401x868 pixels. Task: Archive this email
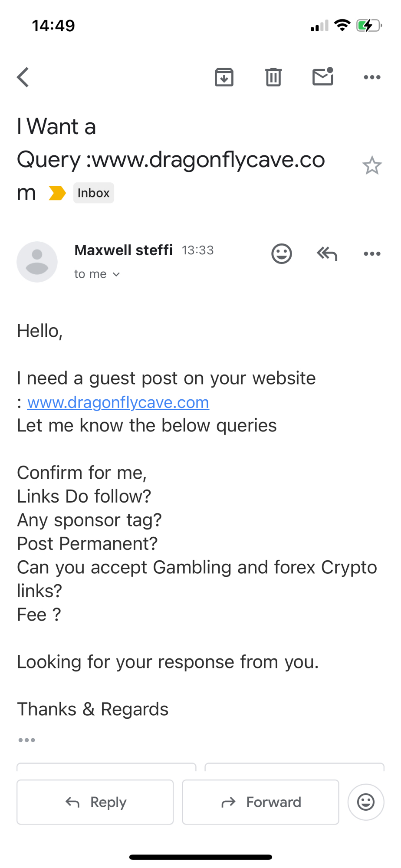(x=224, y=77)
